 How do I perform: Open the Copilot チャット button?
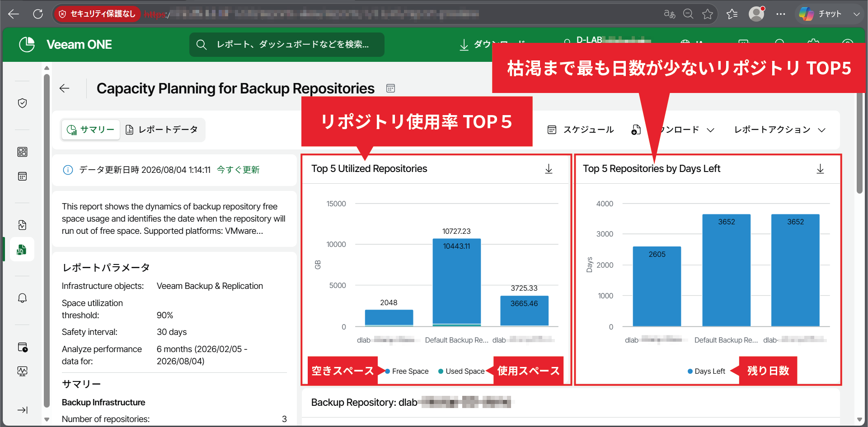[820, 14]
